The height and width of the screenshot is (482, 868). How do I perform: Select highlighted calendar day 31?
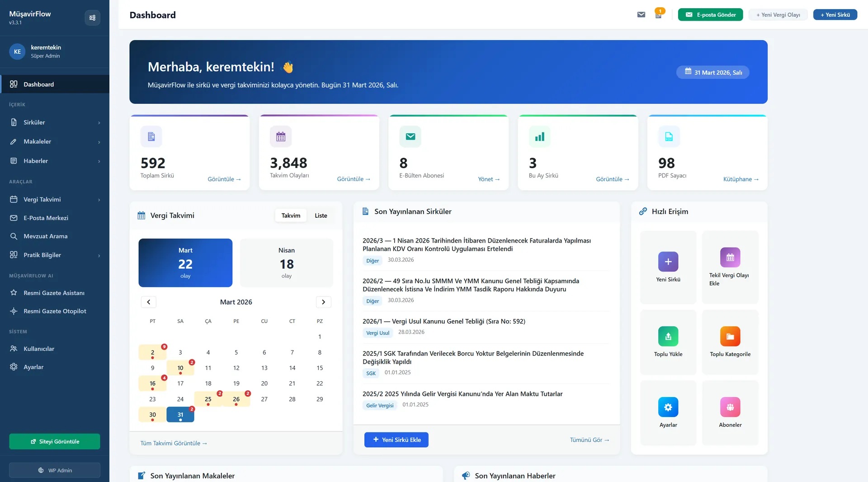pos(180,415)
